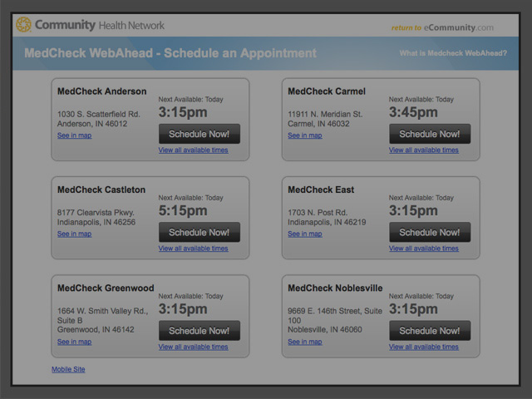Click the MedCheck Carmel heading
The image size is (532, 399).
[327, 91]
